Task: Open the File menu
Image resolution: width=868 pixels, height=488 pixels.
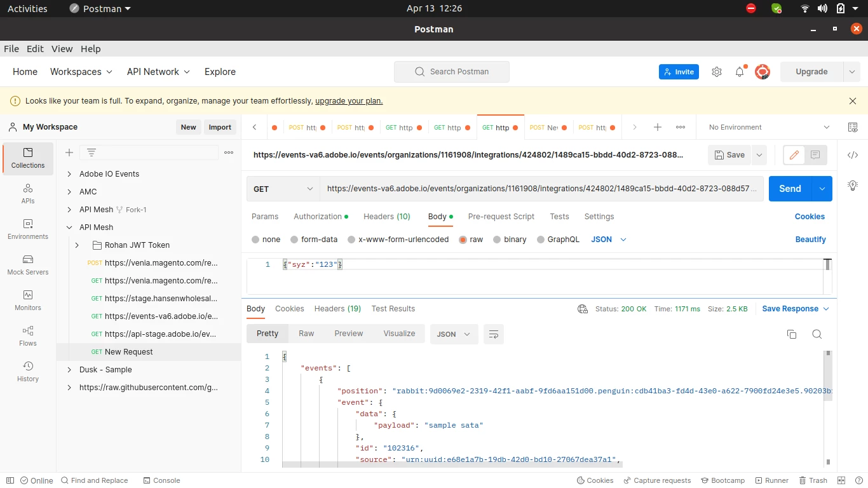Action: tap(11, 49)
